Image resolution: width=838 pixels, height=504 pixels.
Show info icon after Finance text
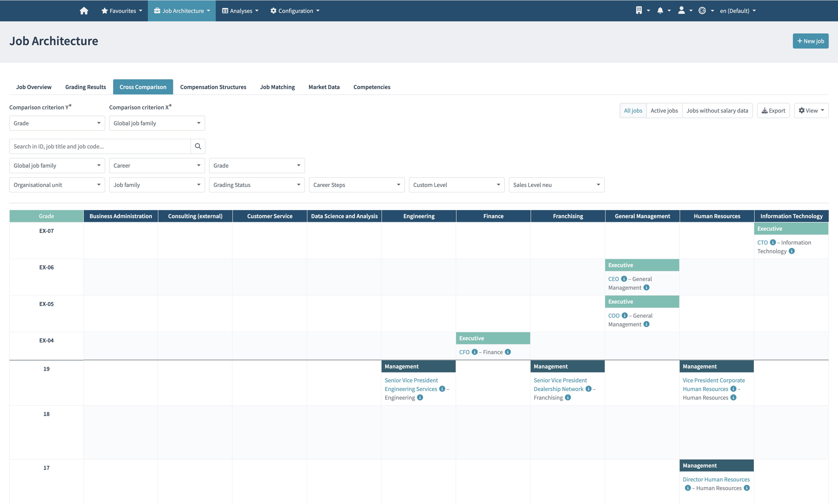click(x=508, y=352)
